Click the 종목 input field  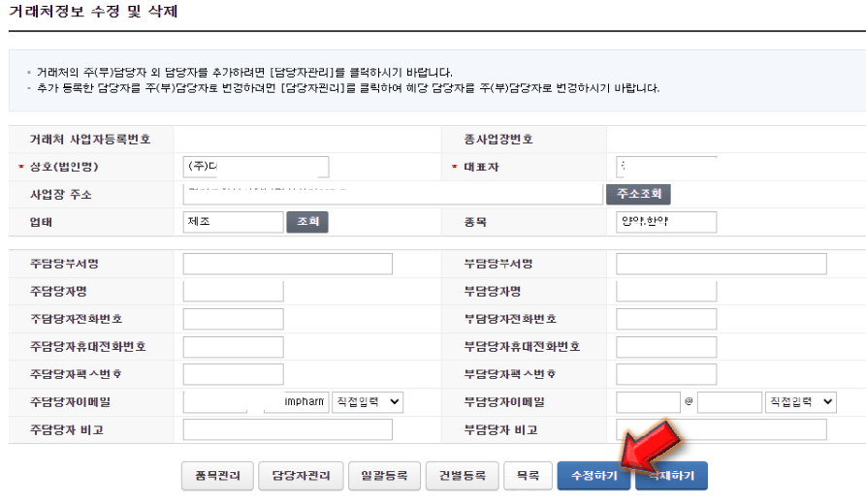666,222
